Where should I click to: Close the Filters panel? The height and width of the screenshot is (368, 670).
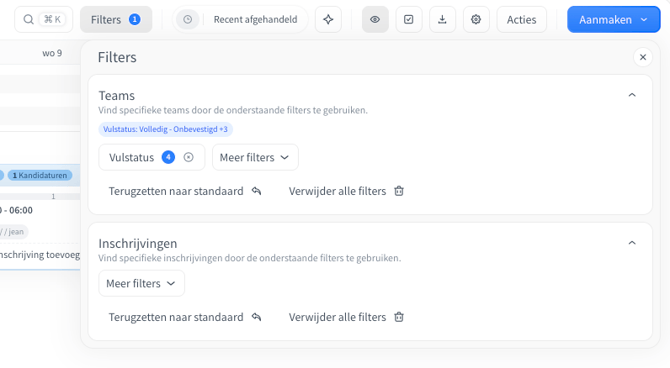[643, 57]
